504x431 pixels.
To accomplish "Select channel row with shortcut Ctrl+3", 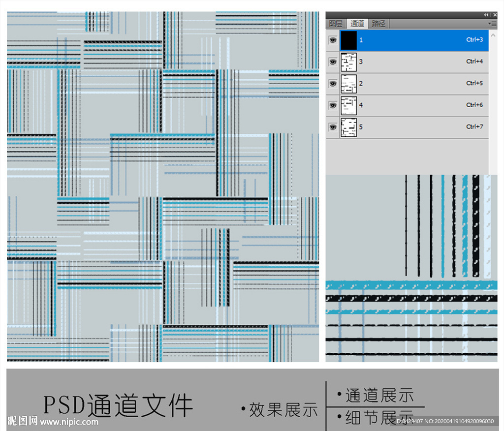I will coord(407,40).
